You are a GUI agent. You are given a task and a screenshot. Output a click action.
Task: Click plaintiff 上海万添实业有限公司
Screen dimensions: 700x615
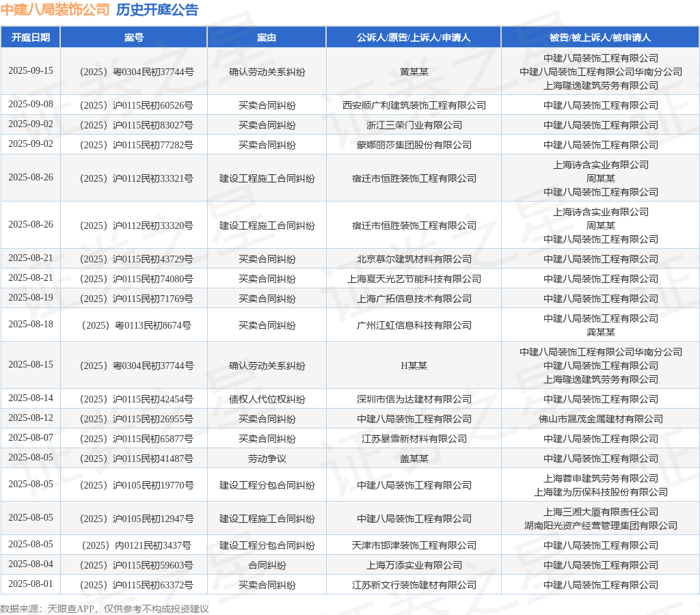[x=414, y=565]
